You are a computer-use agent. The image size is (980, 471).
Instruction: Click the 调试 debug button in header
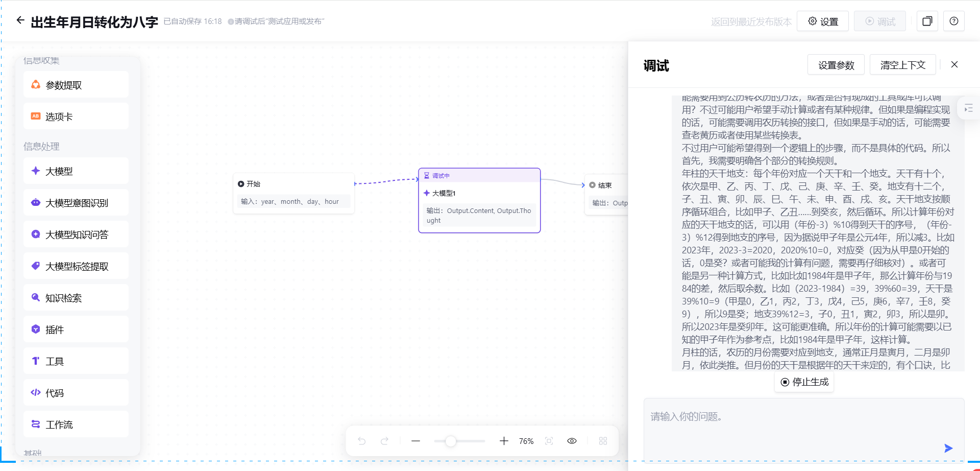click(880, 21)
